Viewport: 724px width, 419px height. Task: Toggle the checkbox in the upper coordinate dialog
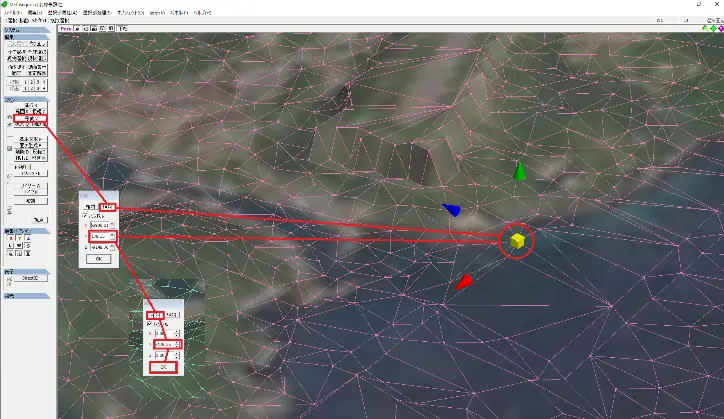85,216
